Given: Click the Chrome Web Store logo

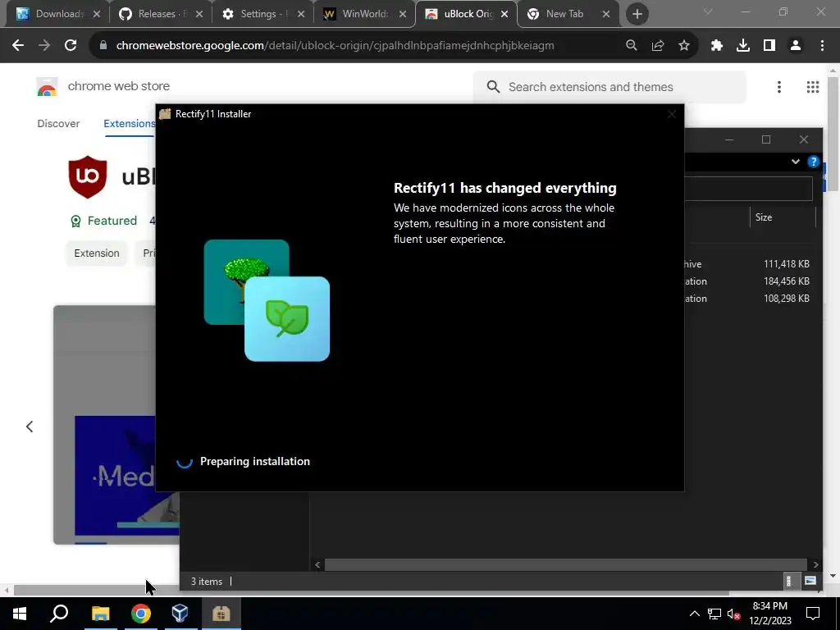Looking at the screenshot, I should (47, 87).
